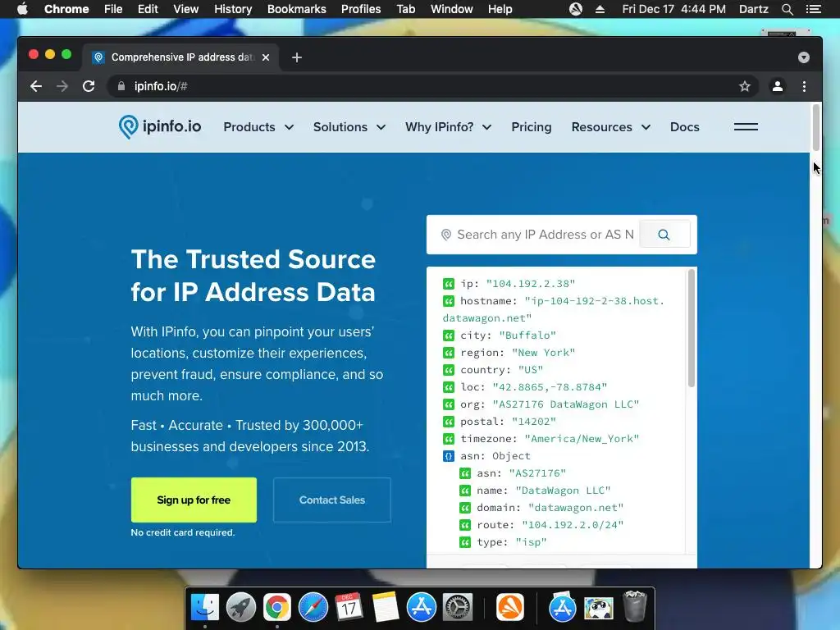The height and width of the screenshot is (630, 840).
Task: Open System Preferences from the Dock
Action: tap(457, 608)
